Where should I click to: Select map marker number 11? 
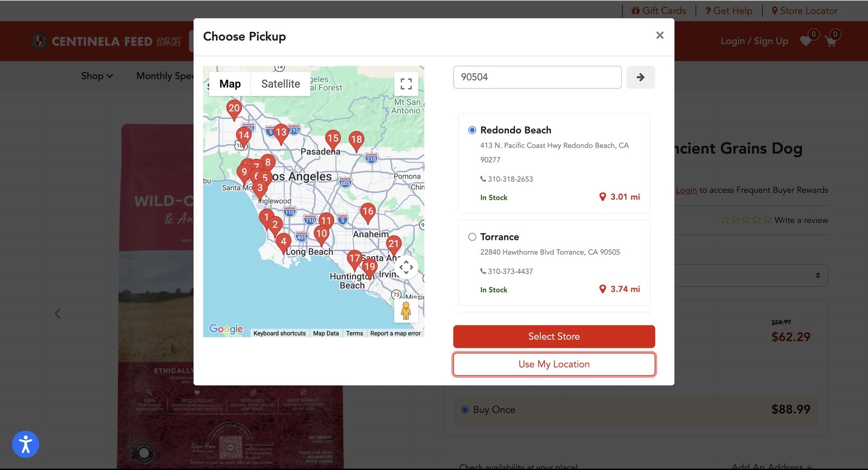pos(326,221)
